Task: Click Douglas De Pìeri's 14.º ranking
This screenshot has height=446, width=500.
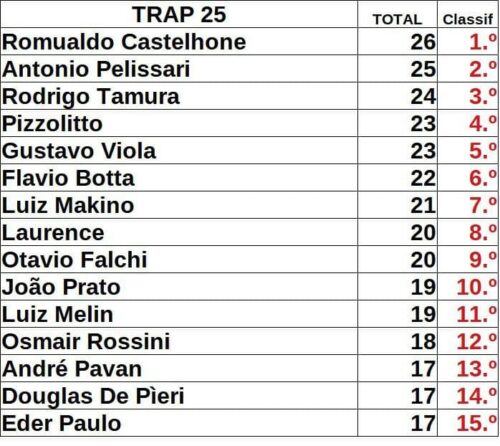Action: [x=468, y=396]
